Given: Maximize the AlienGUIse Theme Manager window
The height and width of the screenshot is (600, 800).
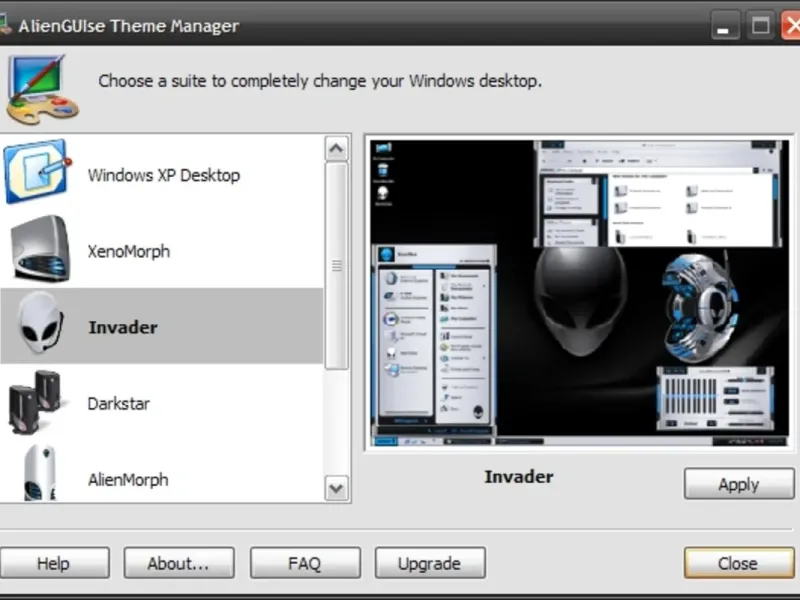Looking at the screenshot, I should 760,26.
